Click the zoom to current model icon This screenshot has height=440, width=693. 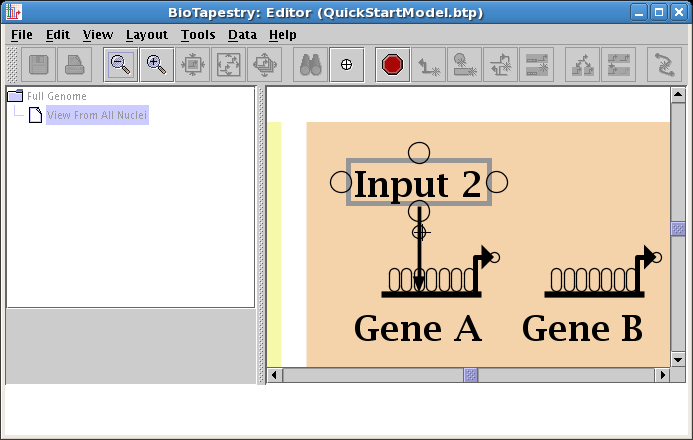[x=228, y=64]
